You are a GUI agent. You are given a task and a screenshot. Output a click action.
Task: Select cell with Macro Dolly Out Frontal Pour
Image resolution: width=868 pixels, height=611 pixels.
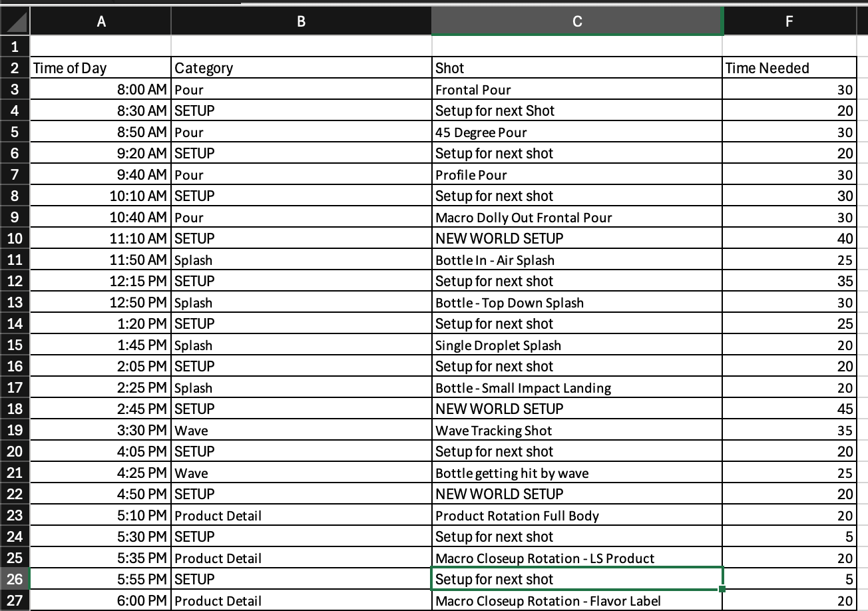[x=576, y=218]
